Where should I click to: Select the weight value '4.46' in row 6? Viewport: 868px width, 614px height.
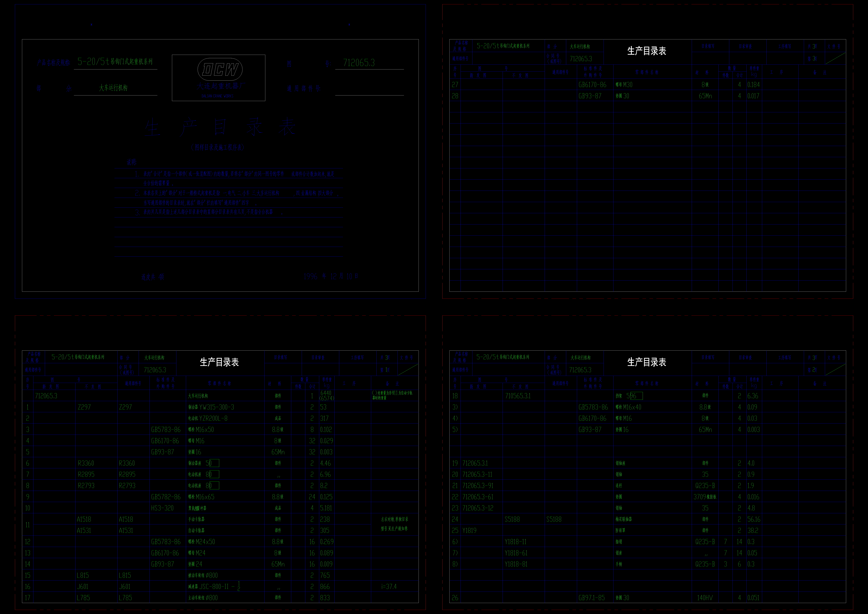pos(326,463)
